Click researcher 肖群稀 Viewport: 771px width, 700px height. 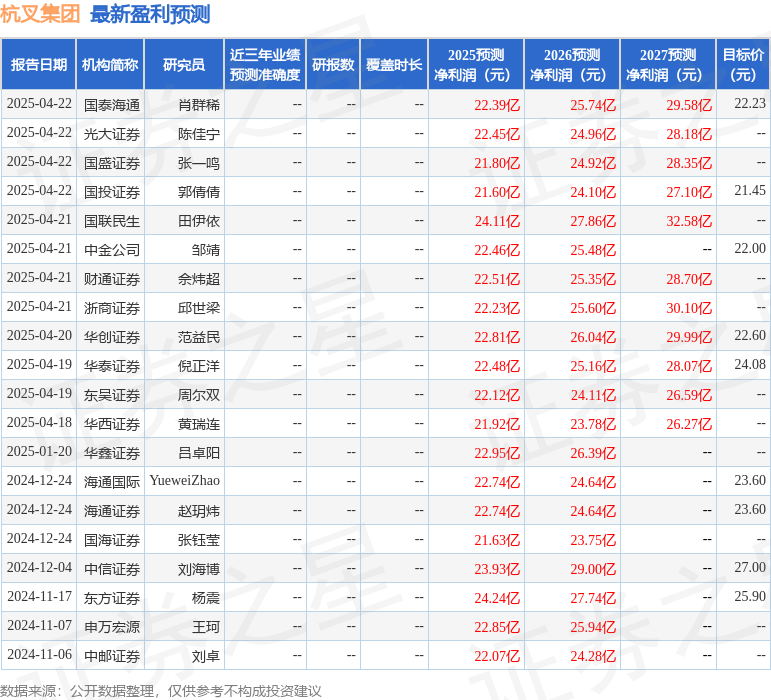tap(199, 105)
